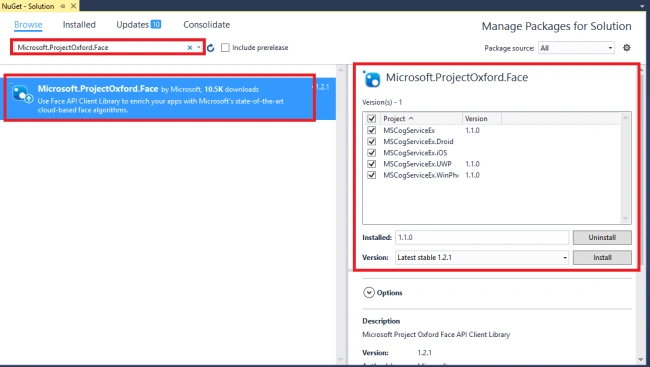This screenshot has height=367, width=650.
Task: Uncheck the MSCogServiceEx.iOS checkbox
Action: click(371, 153)
